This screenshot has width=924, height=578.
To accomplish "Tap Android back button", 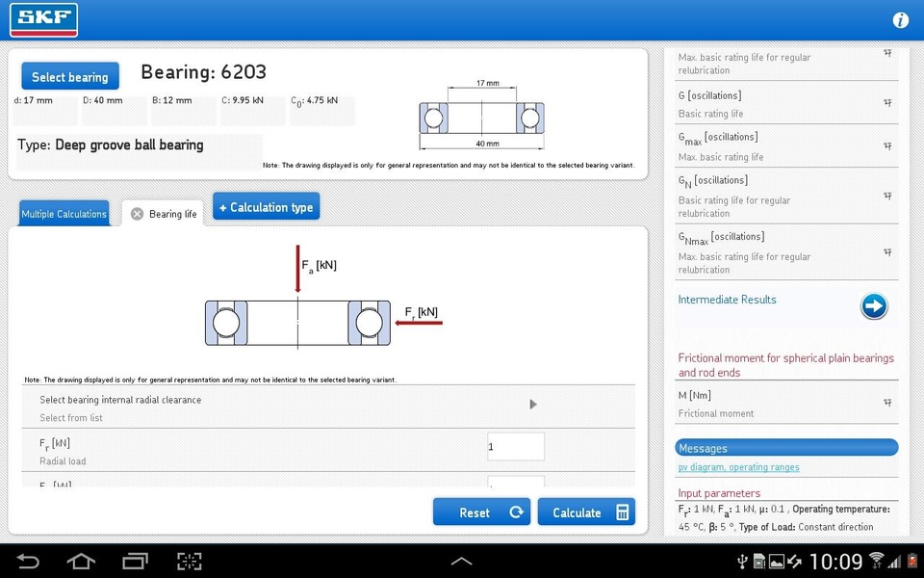I will coord(28,561).
